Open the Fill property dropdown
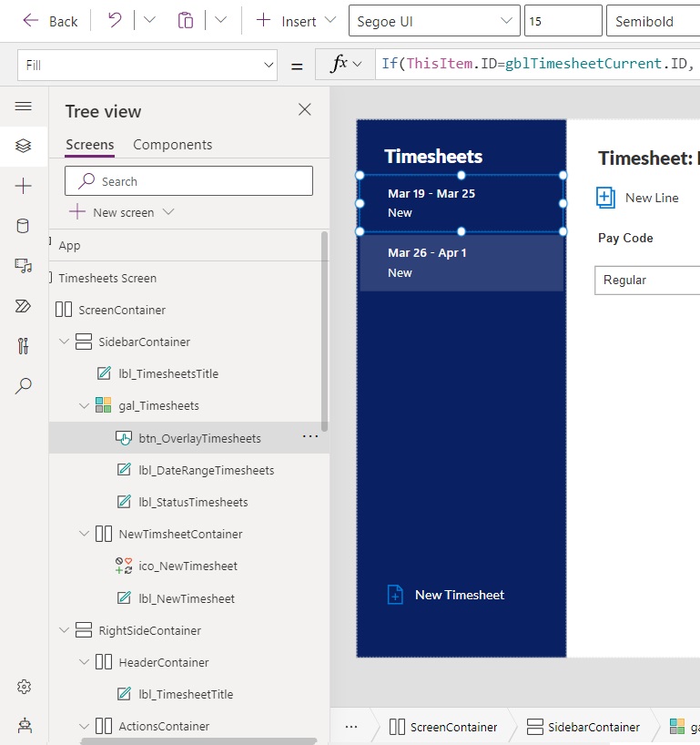The image size is (700, 745). pyautogui.click(x=268, y=65)
